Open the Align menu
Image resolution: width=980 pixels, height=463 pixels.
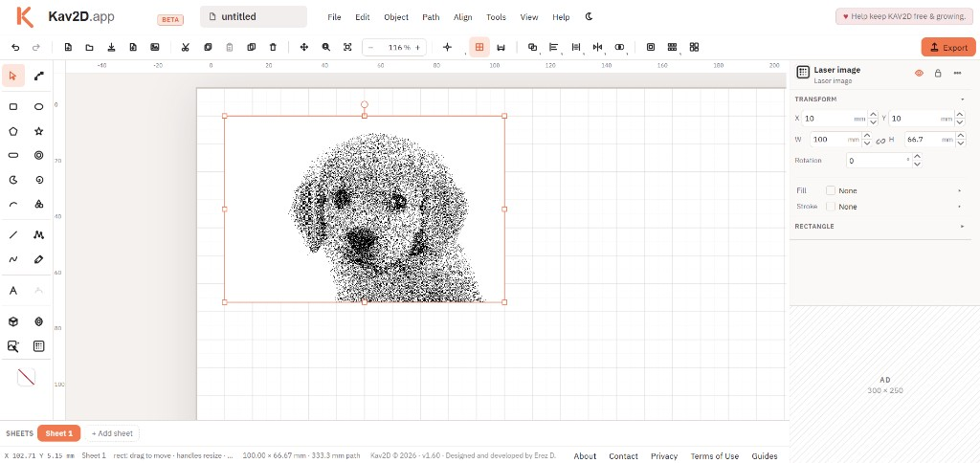point(463,17)
